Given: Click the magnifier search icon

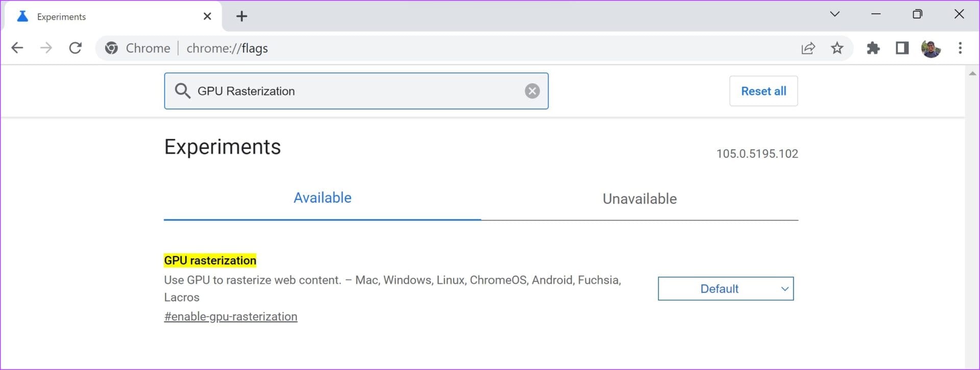Looking at the screenshot, I should tap(182, 91).
